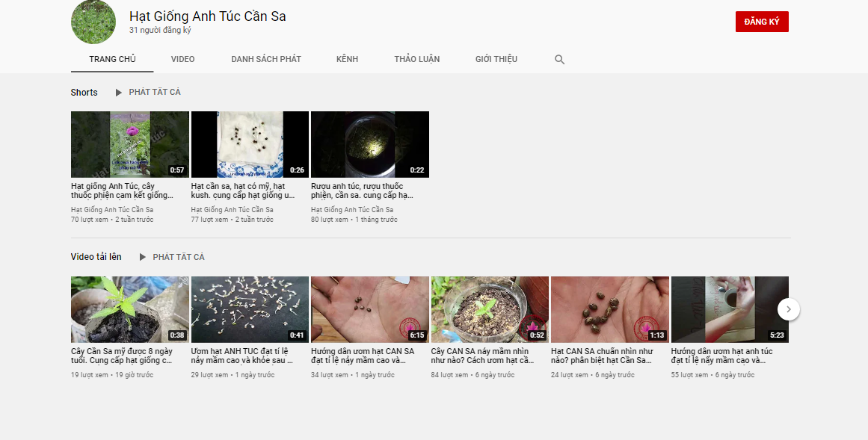
Task: Click the play icon beside Video tải lên
Action: pyautogui.click(x=142, y=257)
